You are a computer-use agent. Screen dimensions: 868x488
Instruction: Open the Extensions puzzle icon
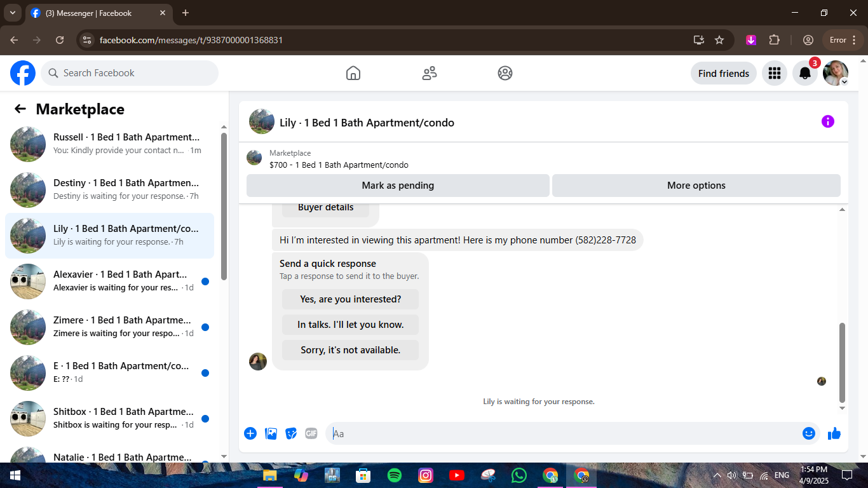(x=774, y=40)
